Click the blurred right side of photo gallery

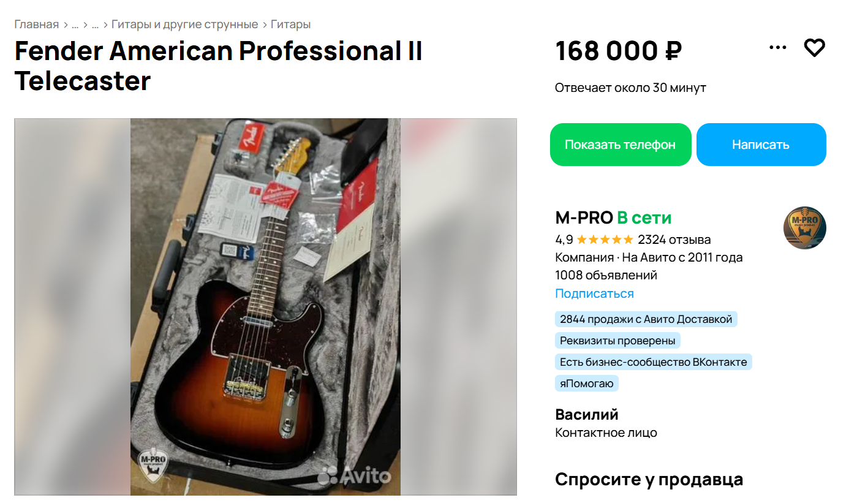coord(458,306)
